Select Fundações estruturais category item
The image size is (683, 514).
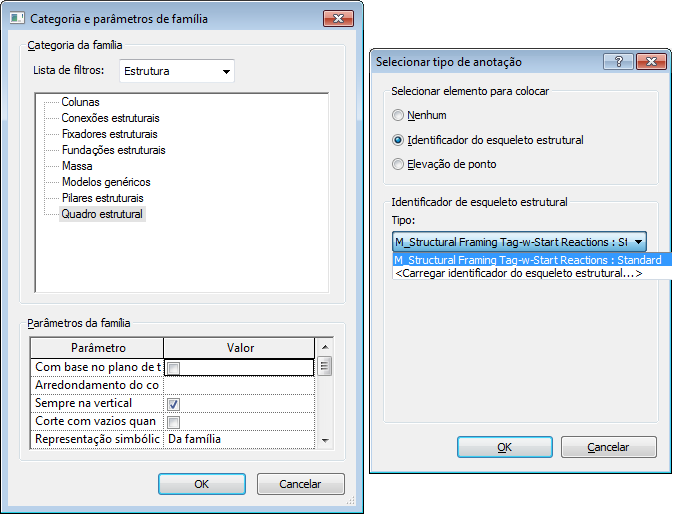click(114, 150)
